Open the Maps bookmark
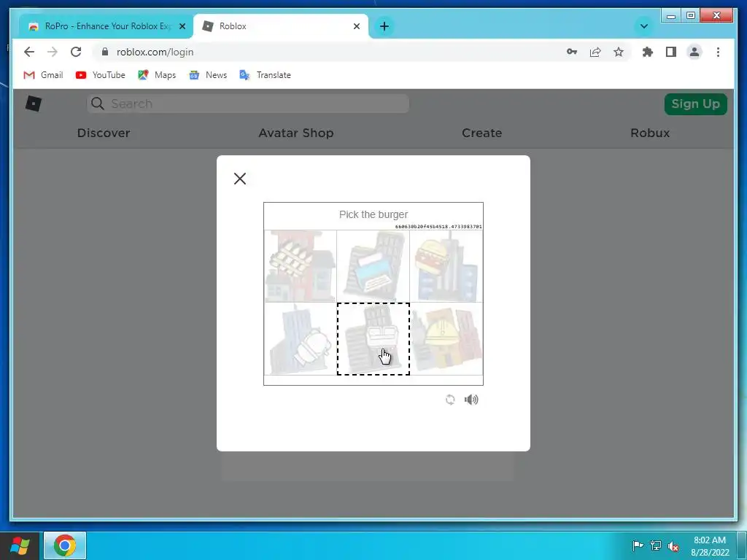747x560 pixels. tap(157, 75)
